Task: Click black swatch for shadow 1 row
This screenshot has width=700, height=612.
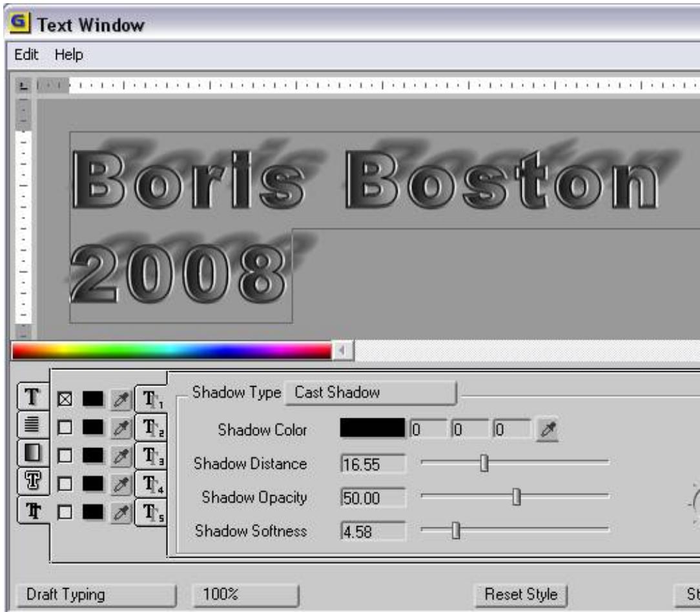Action: click(x=93, y=398)
